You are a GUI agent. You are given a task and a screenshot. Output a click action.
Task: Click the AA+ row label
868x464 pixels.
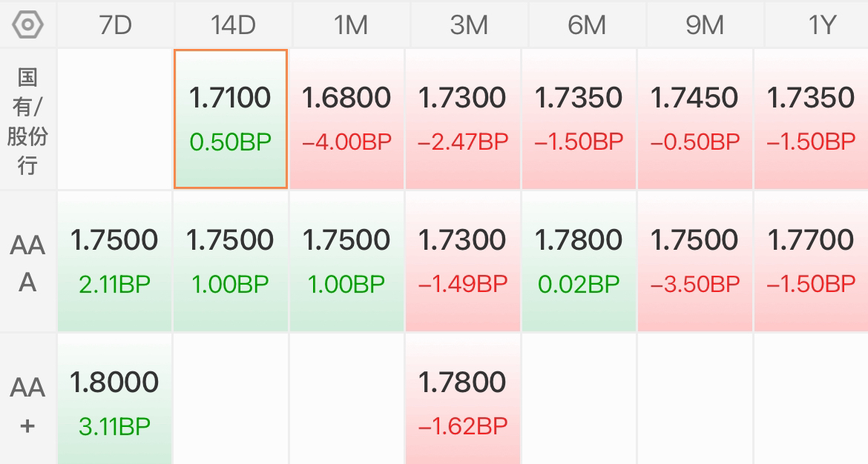click(x=27, y=405)
